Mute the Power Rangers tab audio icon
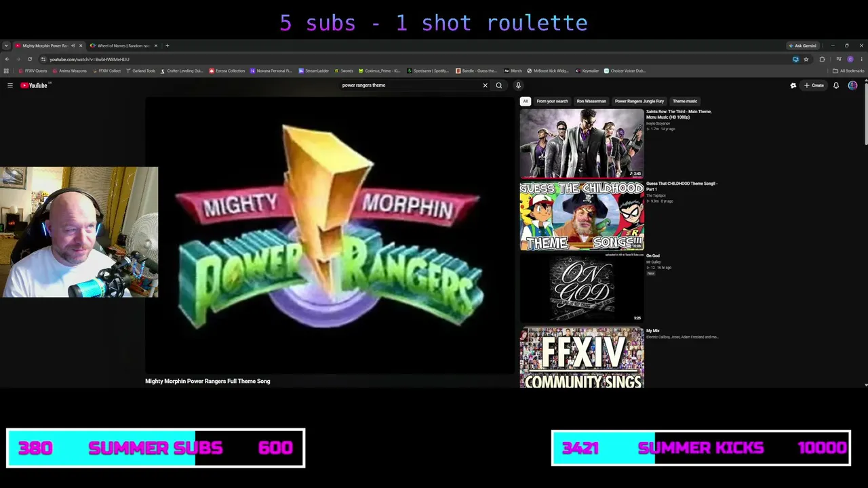This screenshot has width=868, height=488. coord(73,45)
